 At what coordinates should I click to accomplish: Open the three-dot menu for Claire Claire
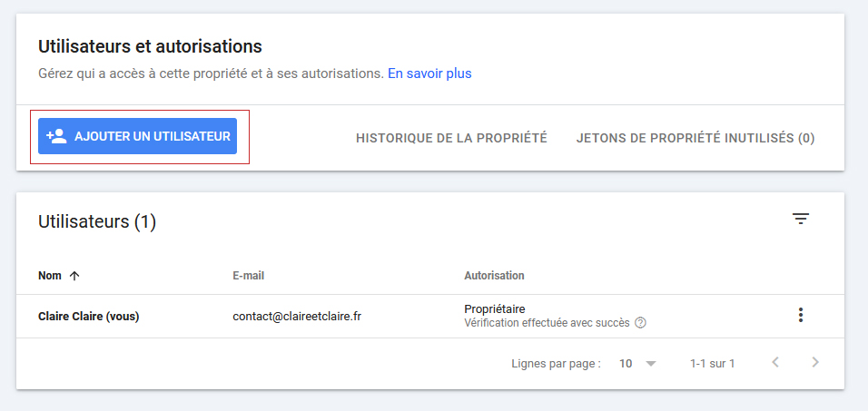[x=800, y=315]
